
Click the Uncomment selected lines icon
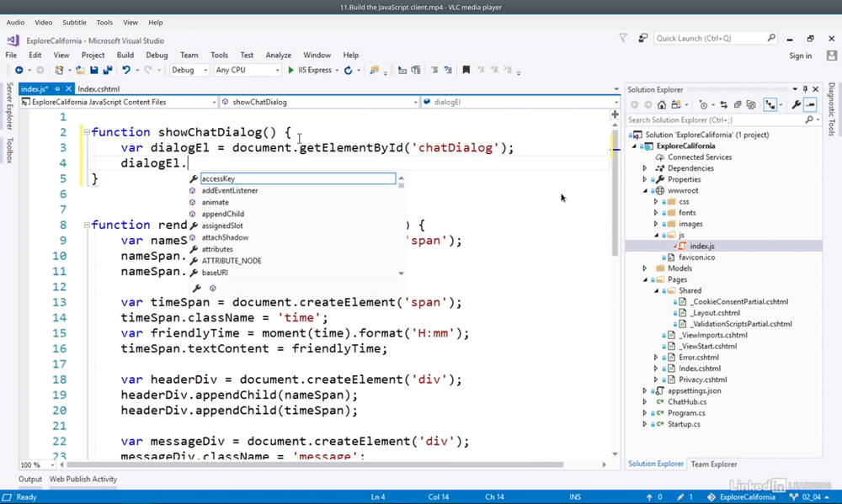(x=448, y=71)
